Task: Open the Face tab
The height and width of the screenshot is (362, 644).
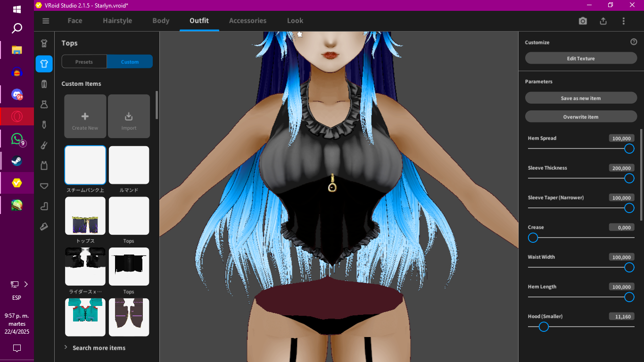Action: click(x=75, y=21)
